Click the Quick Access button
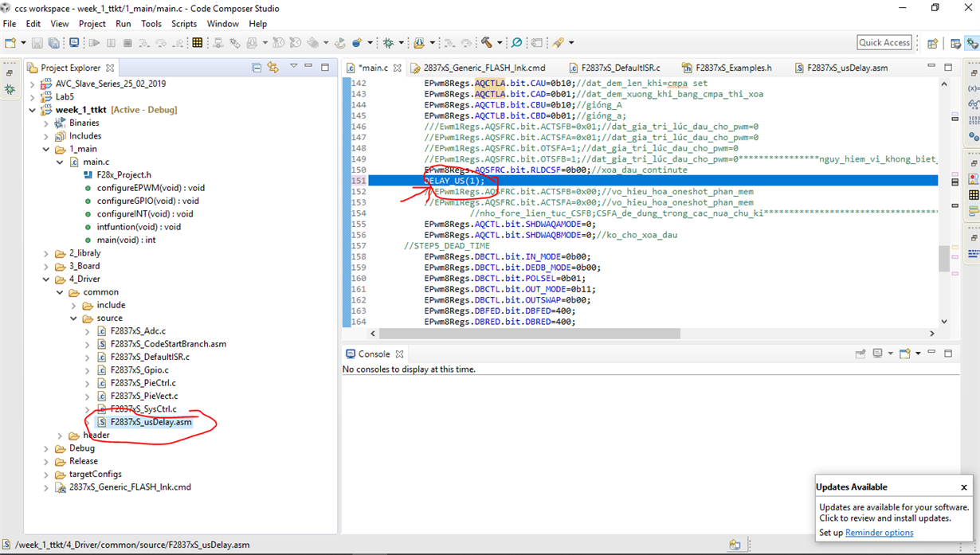This screenshot has width=980, height=555. pyautogui.click(x=884, y=42)
